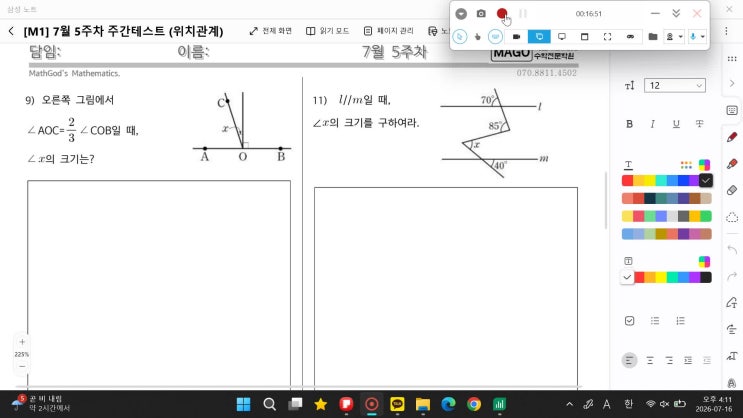Toggle keystroke display in recorder
Viewport: 743px width, 418px height.
point(495,36)
